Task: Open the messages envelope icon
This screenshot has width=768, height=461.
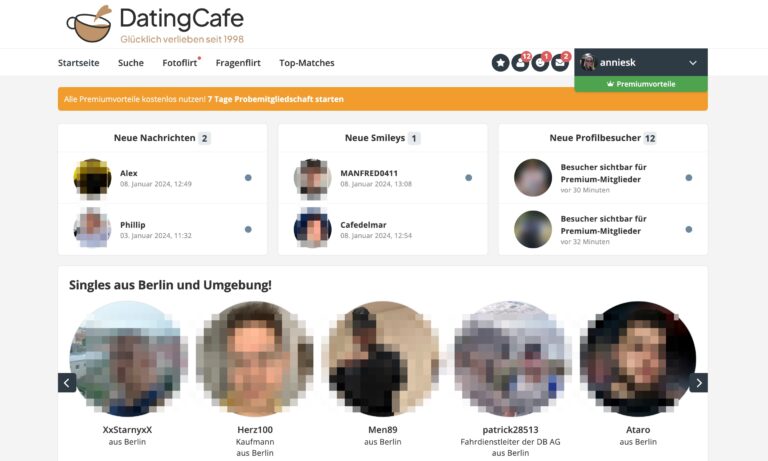Action: point(559,63)
